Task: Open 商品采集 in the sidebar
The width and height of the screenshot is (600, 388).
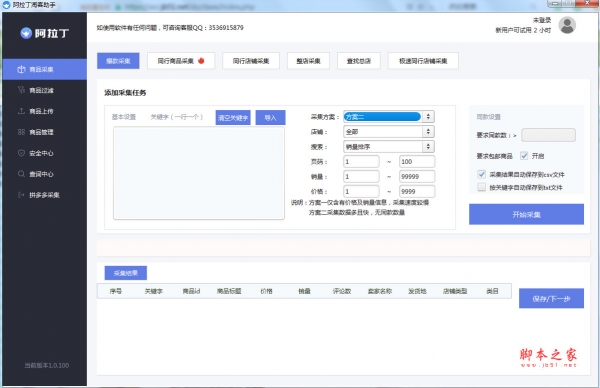Action: (44, 69)
